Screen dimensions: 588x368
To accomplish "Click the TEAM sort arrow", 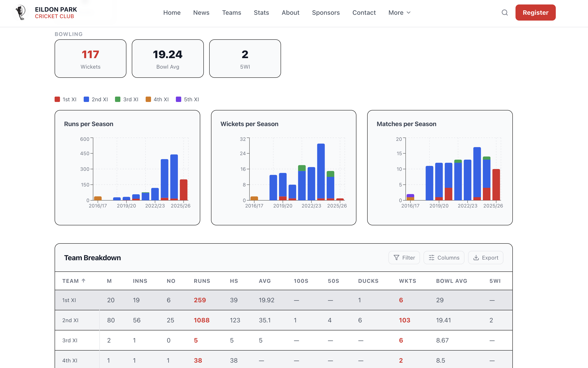I will tap(83, 281).
